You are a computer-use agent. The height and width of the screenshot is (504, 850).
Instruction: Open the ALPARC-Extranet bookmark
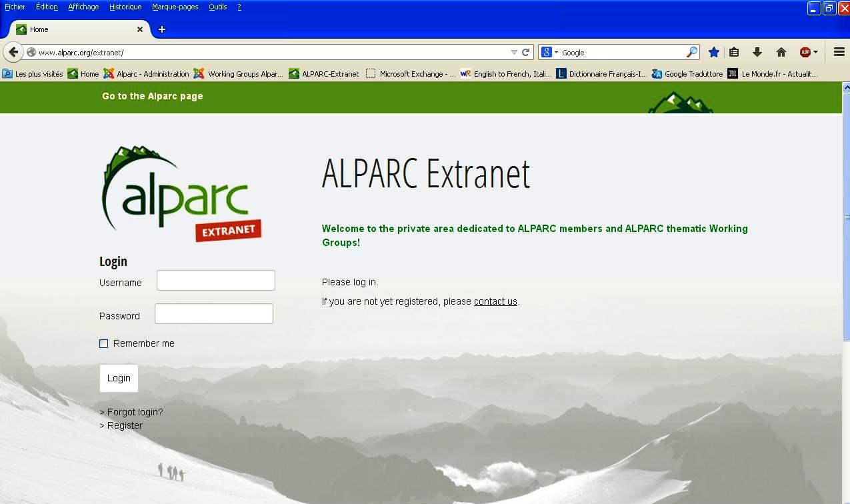324,74
